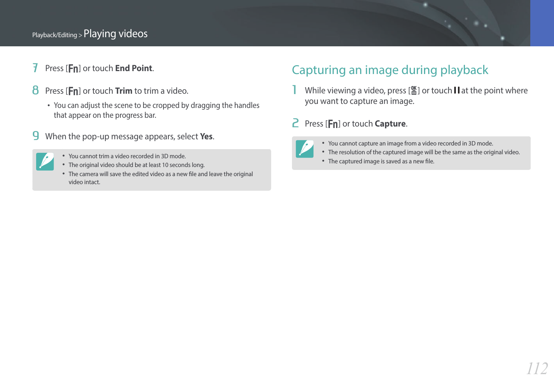Click 'cannot capture an image from a video' note
Image resolution: width=554 pixels, height=392 pixels.
point(411,143)
